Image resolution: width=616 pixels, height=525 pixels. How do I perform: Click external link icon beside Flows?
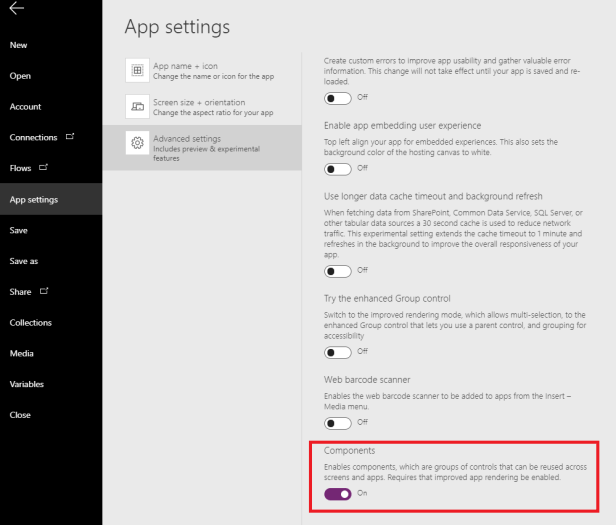[x=44, y=168]
